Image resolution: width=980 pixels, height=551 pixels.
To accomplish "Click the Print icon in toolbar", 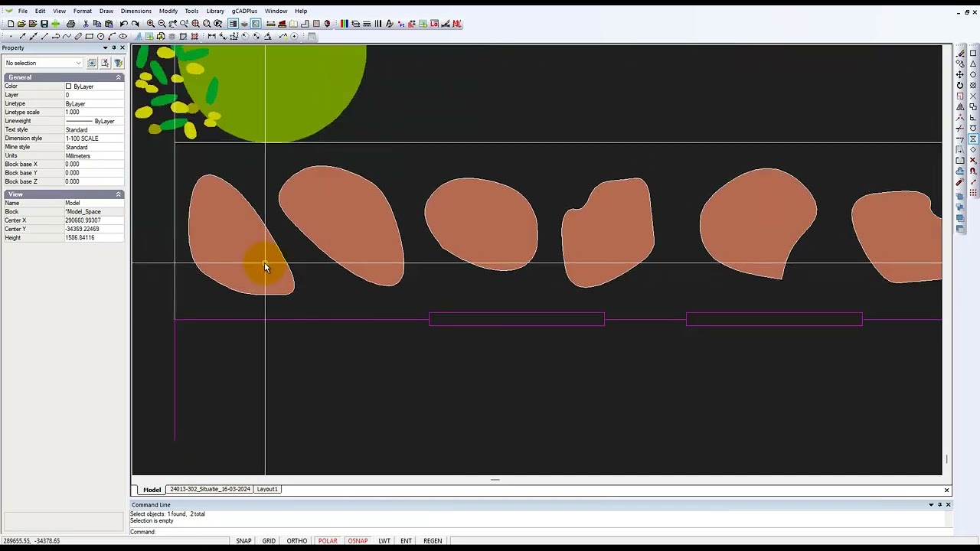I will click(70, 24).
